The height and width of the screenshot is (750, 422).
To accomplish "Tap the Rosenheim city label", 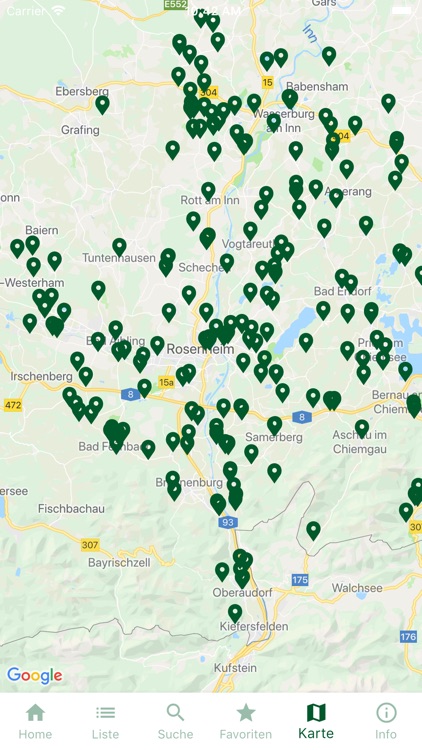I will 200,349.
